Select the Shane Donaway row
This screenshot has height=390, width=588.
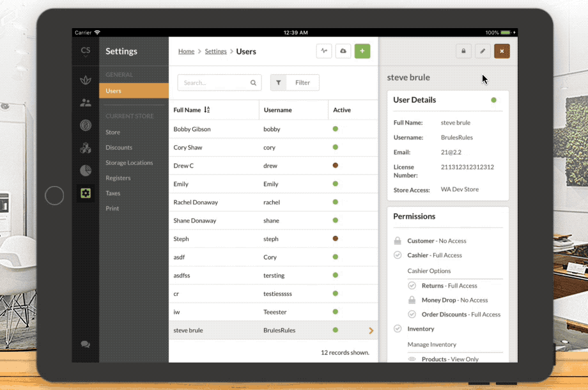click(274, 221)
